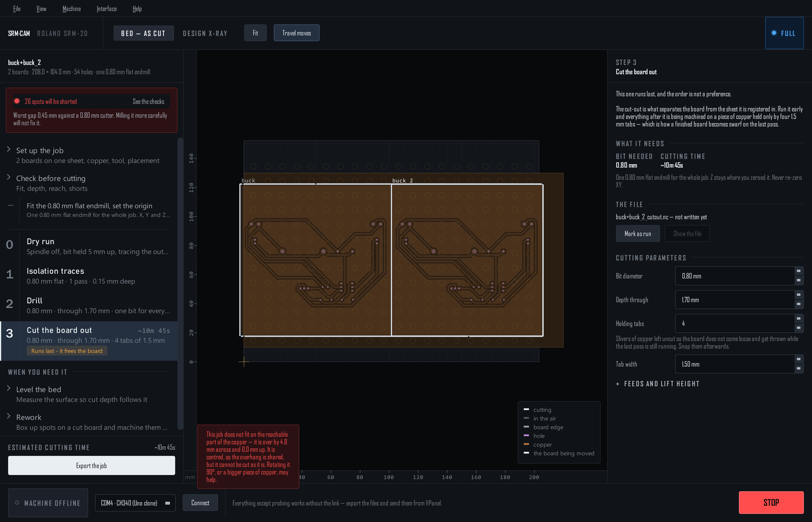Click the red STOP button

pos(771,502)
